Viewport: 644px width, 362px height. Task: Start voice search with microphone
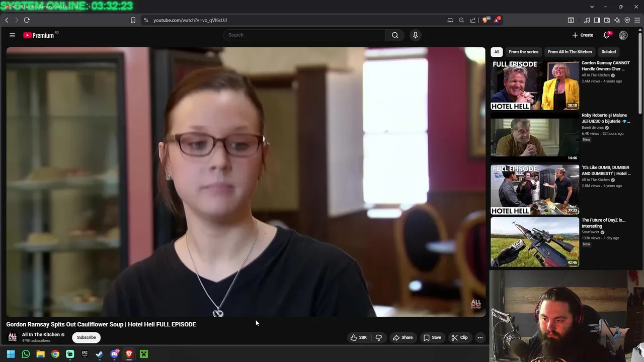[x=415, y=35]
